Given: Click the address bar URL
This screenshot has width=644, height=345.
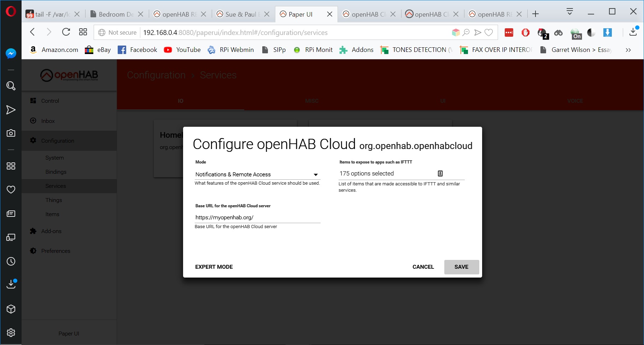Looking at the screenshot, I should [235, 32].
